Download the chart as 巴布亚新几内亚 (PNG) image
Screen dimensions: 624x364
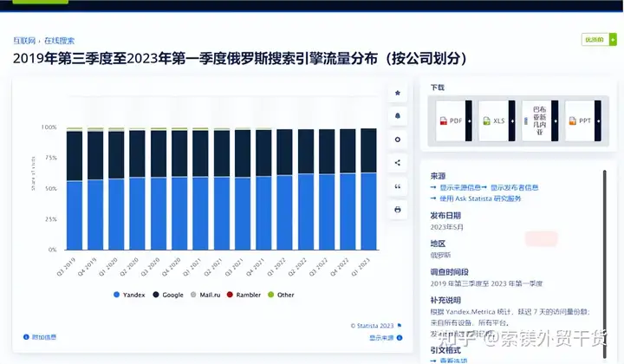pos(540,120)
